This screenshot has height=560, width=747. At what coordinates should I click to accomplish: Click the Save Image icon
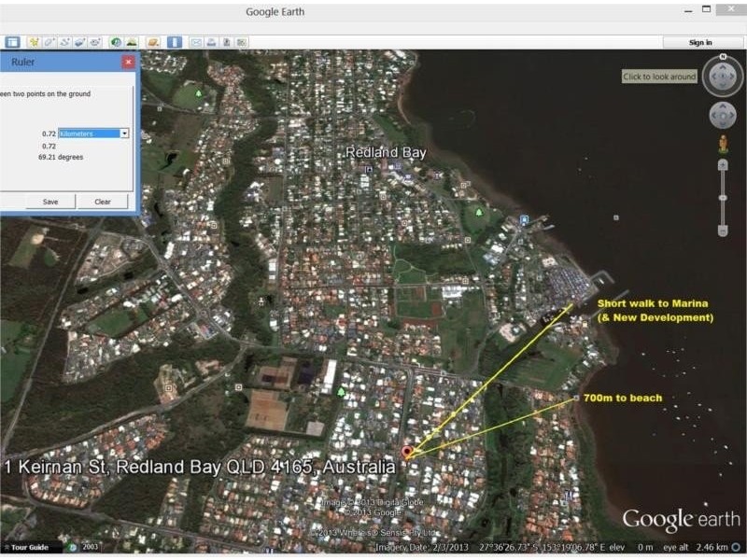coord(226,42)
